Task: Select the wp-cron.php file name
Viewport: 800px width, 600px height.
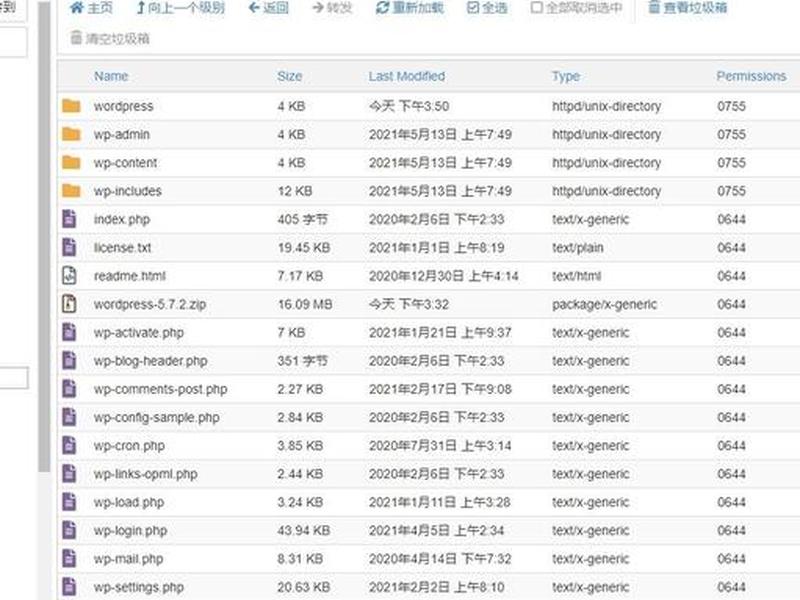Action: pyautogui.click(x=129, y=446)
